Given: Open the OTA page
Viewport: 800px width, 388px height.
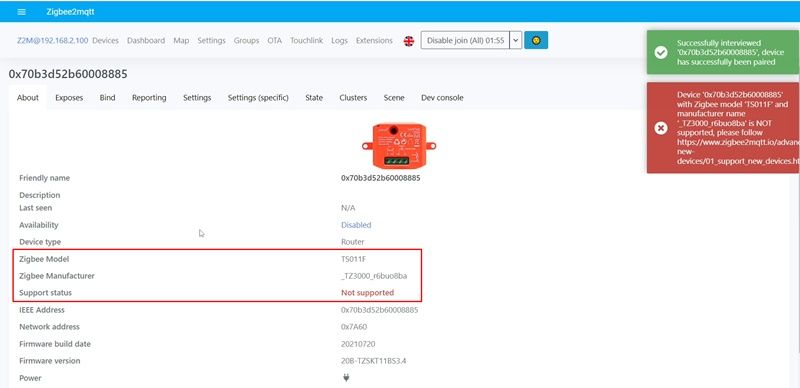Looking at the screenshot, I should point(274,40).
